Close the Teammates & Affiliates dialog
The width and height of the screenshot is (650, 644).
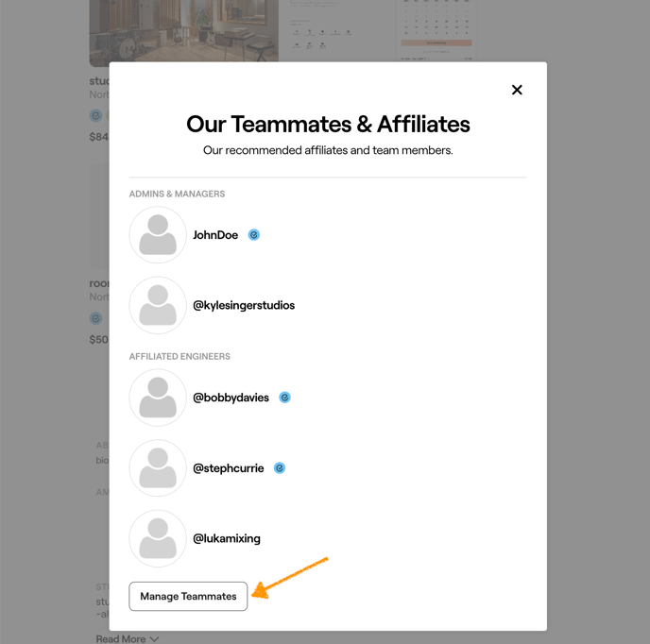[517, 90]
